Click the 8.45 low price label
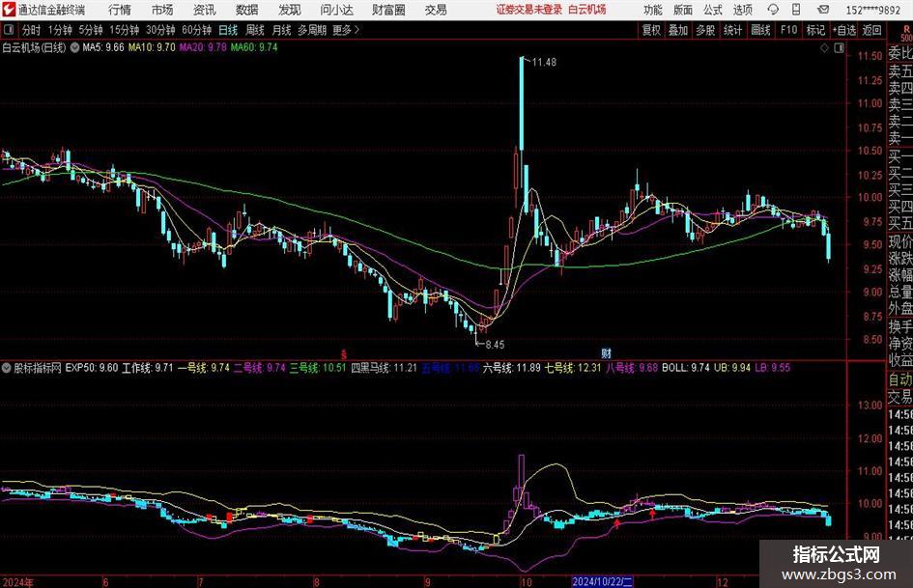The height and width of the screenshot is (588, 913). click(495, 345)
